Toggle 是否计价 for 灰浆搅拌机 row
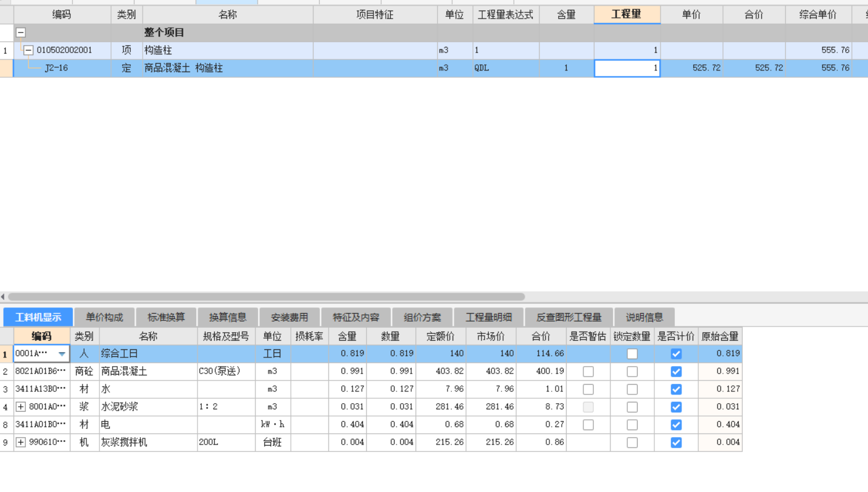 (676, 443)
